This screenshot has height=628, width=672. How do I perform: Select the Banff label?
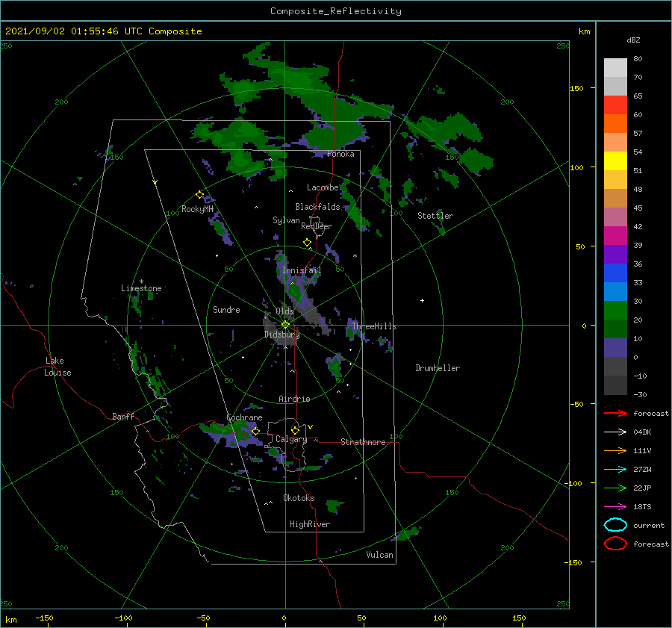coord(123,416)
